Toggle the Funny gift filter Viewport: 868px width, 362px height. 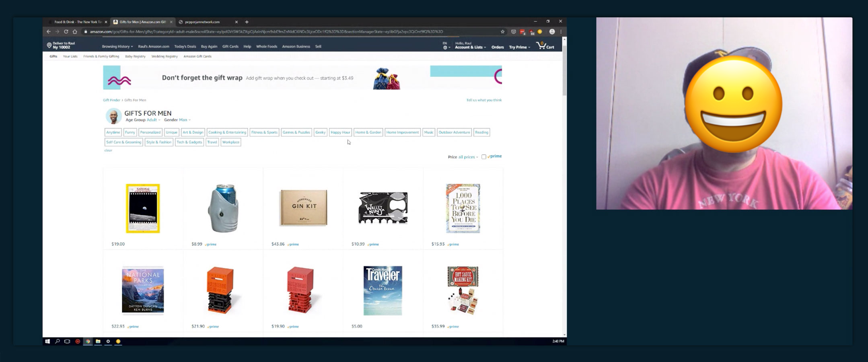pos(130,132)
